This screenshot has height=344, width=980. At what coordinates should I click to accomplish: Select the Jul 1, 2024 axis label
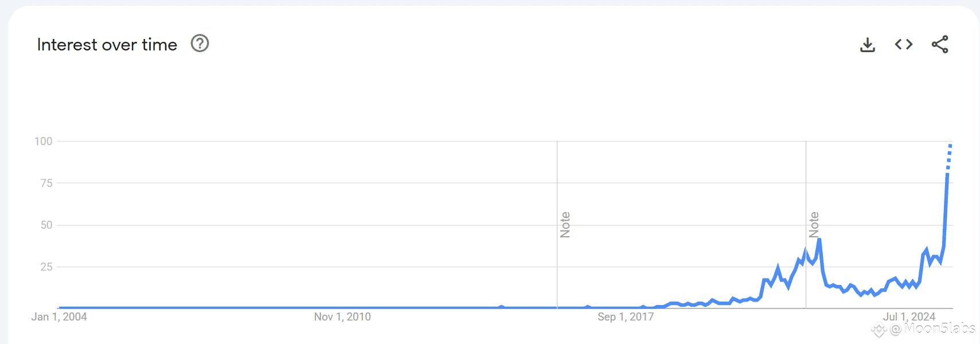[x=909, y=316]
